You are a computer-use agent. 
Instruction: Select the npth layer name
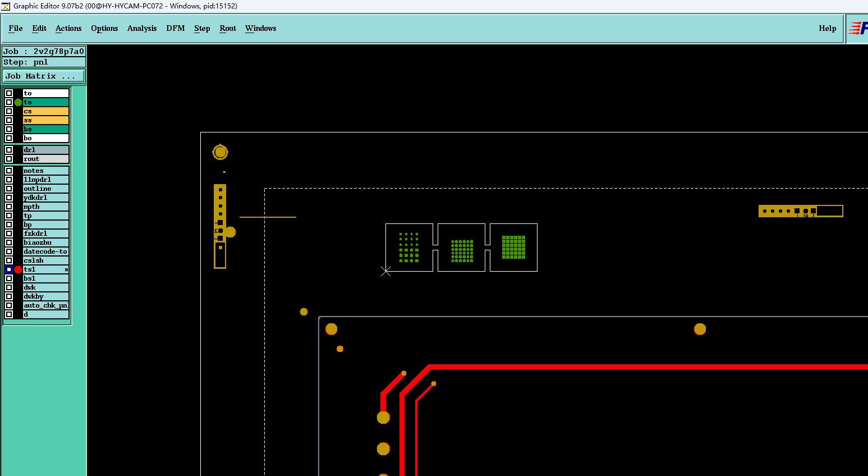pos(45,207)
